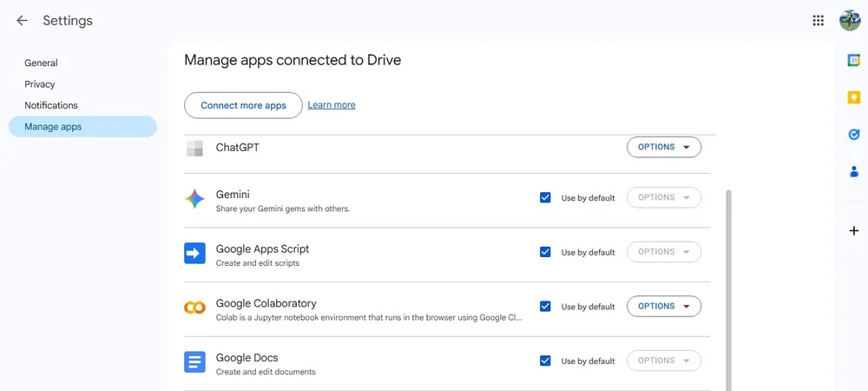Viewport: 868px width, 391px height.
Task: Click the plus icon to get add-ons
Action: click(853, 230)
